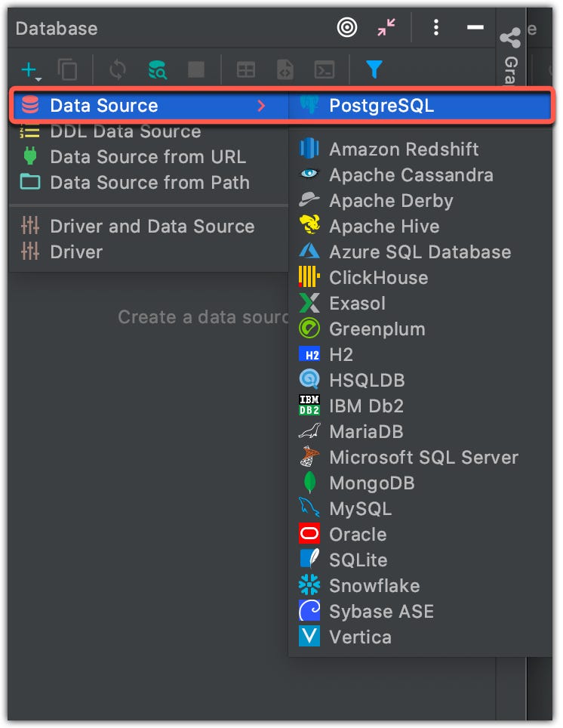563x728 pixels.
Task: Select Microsoft SQL Server
Action: click(420, 458)
